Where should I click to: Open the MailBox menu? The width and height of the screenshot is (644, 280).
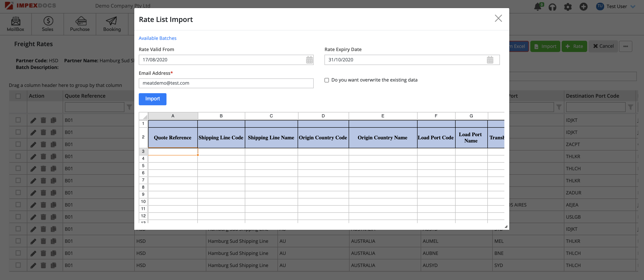point(15,24)
